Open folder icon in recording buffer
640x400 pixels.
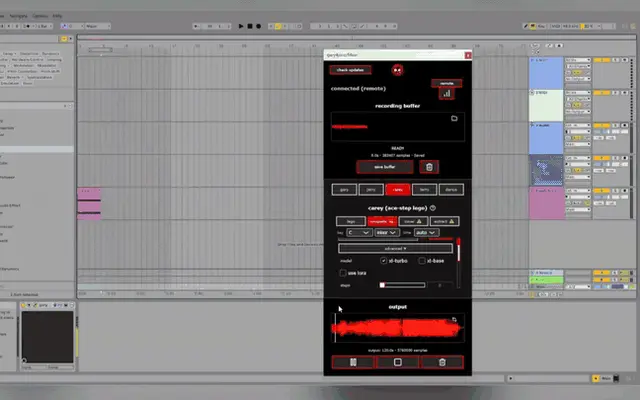454,118
